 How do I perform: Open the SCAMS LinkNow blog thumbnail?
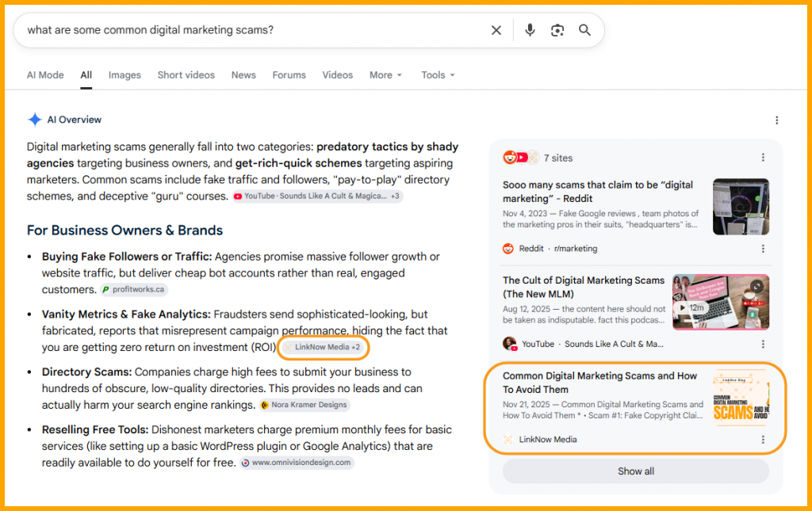[741, 398]
